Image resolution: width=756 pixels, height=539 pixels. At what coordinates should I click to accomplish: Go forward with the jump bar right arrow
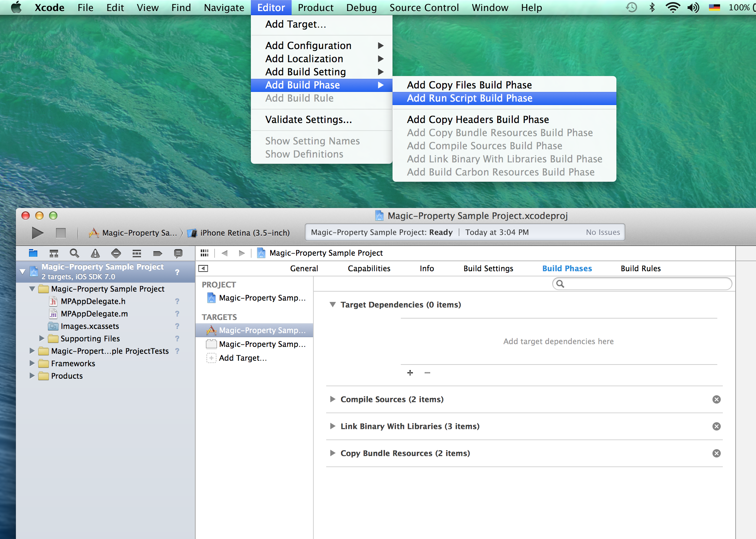point(242,253)
